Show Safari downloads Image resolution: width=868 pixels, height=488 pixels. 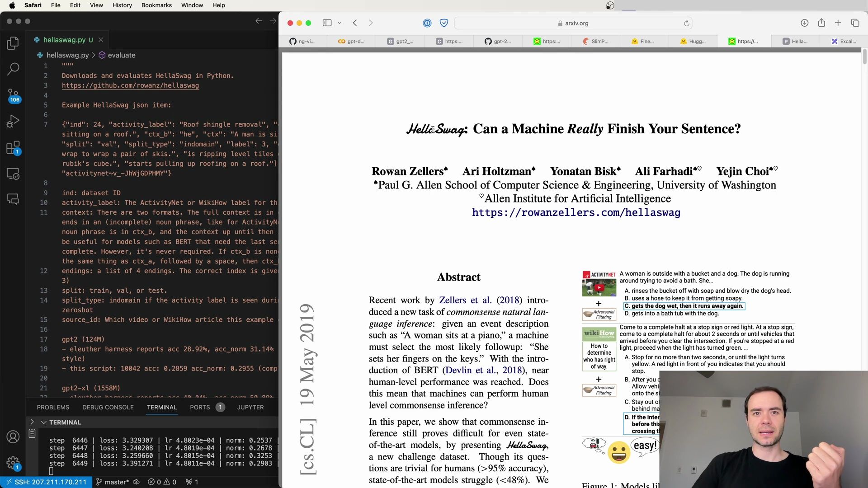[804, 23]
